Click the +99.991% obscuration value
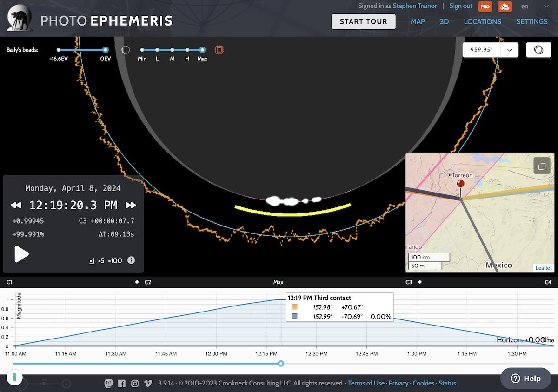558x392 pixels. click(x=28, y=234)
